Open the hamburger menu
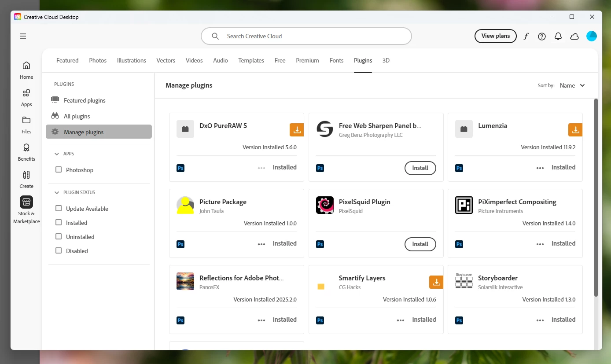 [x=23, y=36]
